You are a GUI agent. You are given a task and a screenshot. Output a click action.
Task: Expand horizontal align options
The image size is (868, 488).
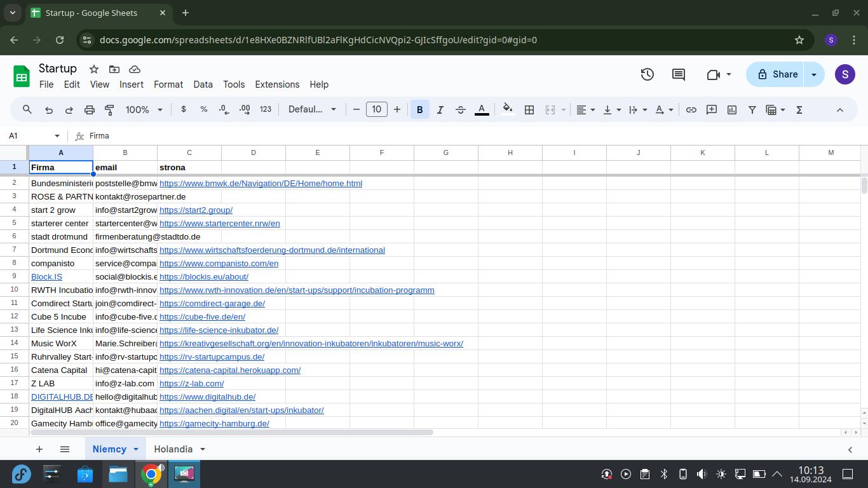tap(593, 109)
